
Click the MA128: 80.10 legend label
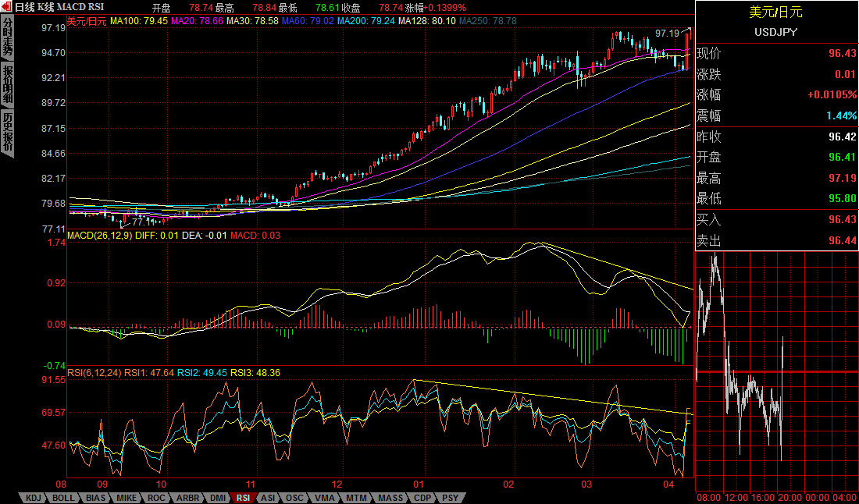(x=426, y=21)
